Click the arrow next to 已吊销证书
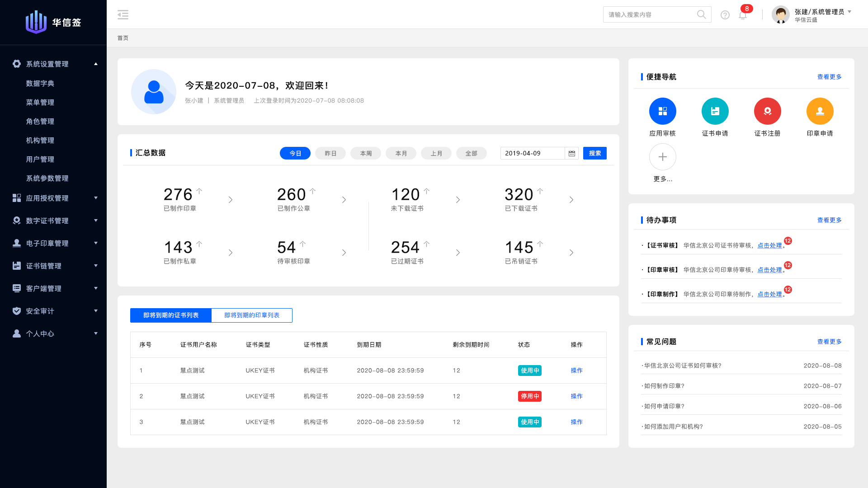868x488 pixels. [x=571, y=253]
